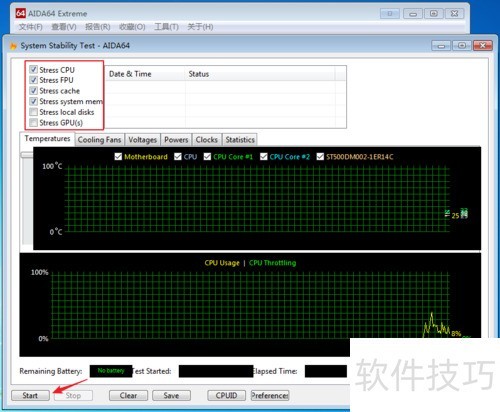Uncheck Stress system memory option
The height and width of the screenshot is (412, 500).
pos(33,101)
